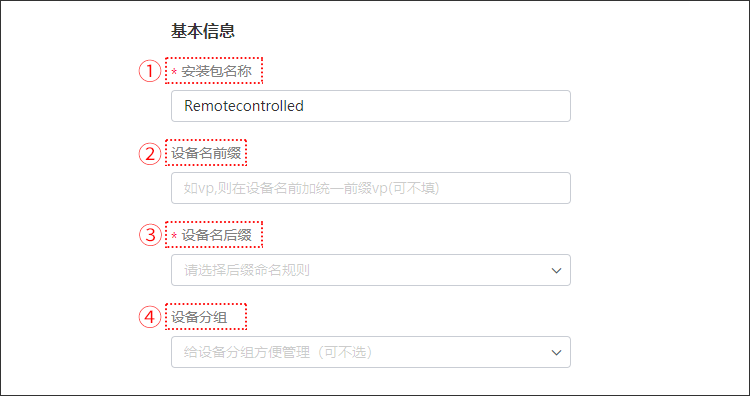This screenshot has width=750, height=396.
Task: Click the 设备名前缀 label
Action: coord(206,154)
